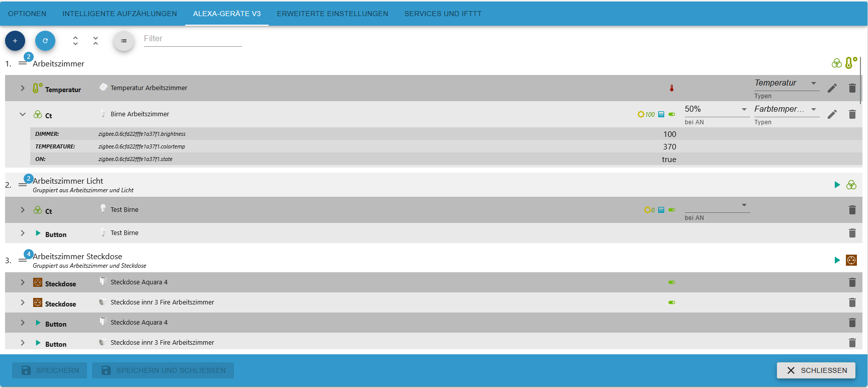Toggle Steckdose innr 3 Fire socket switch
Screen dimensions: 868x388
(x=672, y=302)
